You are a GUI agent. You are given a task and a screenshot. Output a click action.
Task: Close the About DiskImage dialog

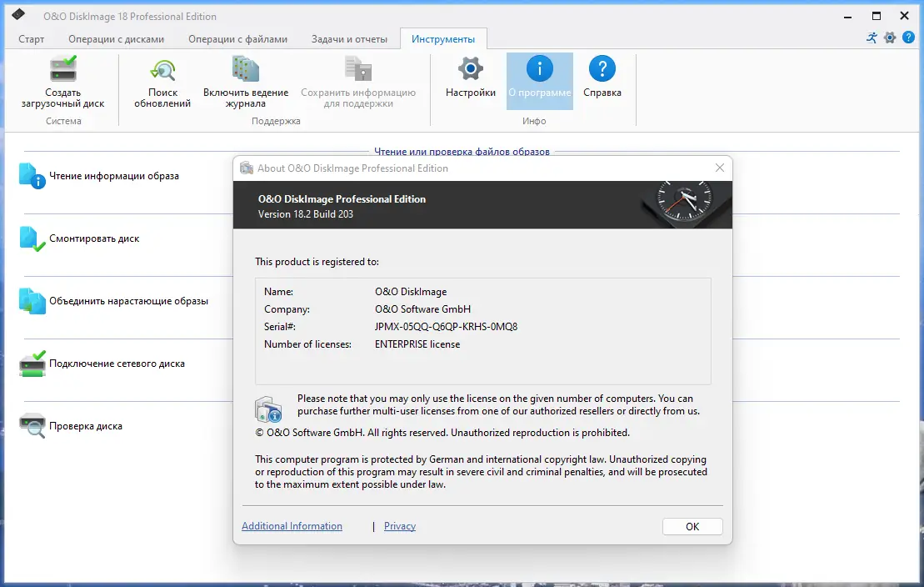pyautogui.click(x=720, y=168)
